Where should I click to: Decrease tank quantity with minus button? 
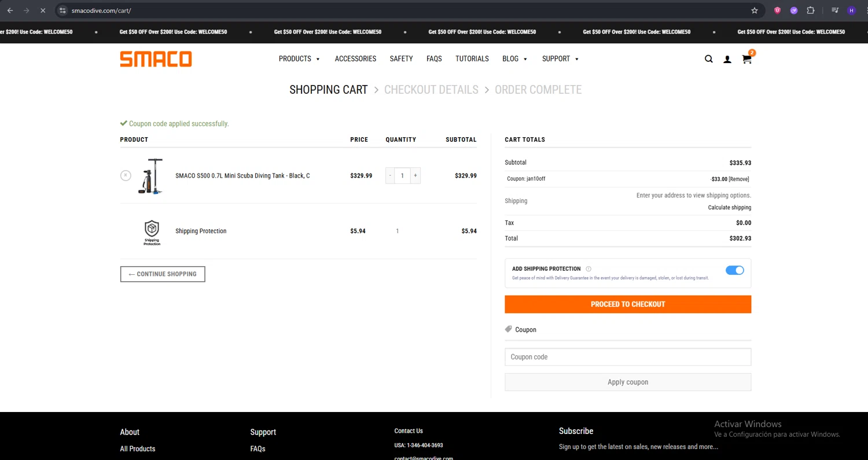pyautogui.click(x=390, y=175)
